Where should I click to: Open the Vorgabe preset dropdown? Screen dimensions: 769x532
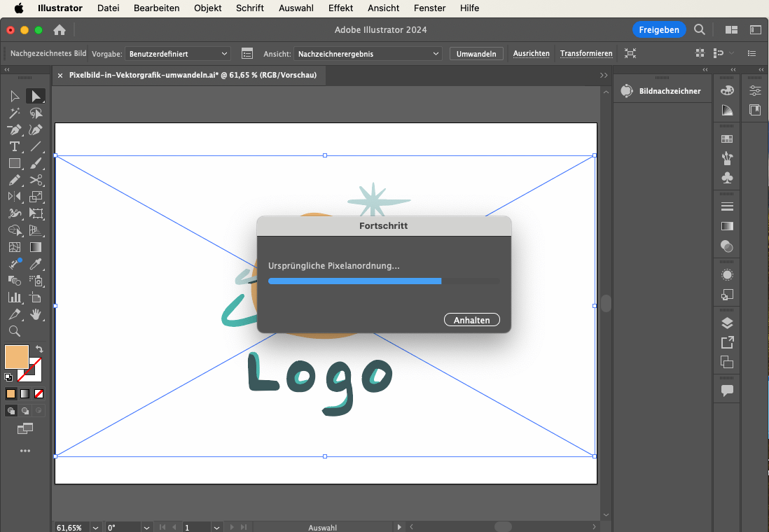[179, 53]
